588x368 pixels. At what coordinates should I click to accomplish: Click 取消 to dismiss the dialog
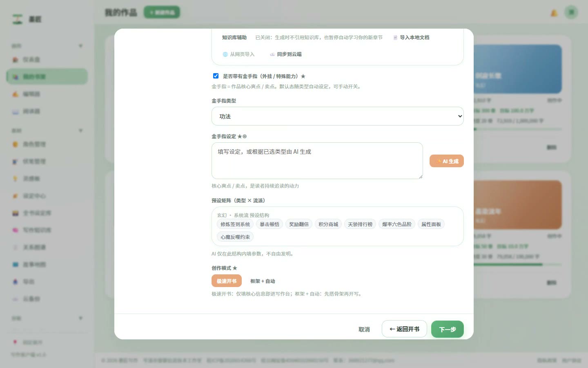pos(364,330)
